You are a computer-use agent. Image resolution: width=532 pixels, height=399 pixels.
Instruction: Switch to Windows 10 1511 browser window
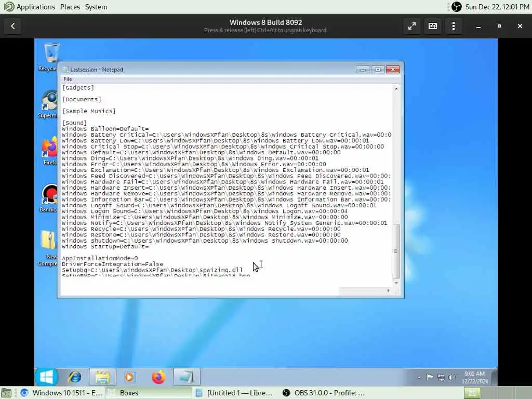point(61,393)
